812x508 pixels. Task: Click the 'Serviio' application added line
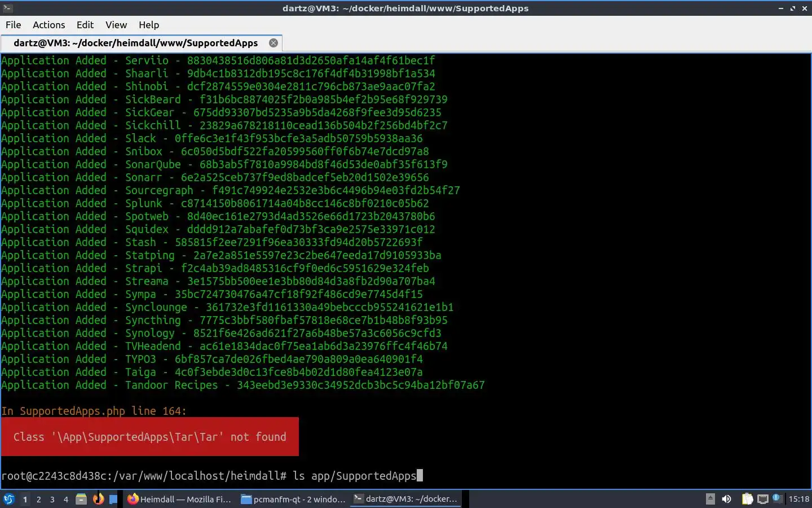pyautogui.click(x=218, y=60)
